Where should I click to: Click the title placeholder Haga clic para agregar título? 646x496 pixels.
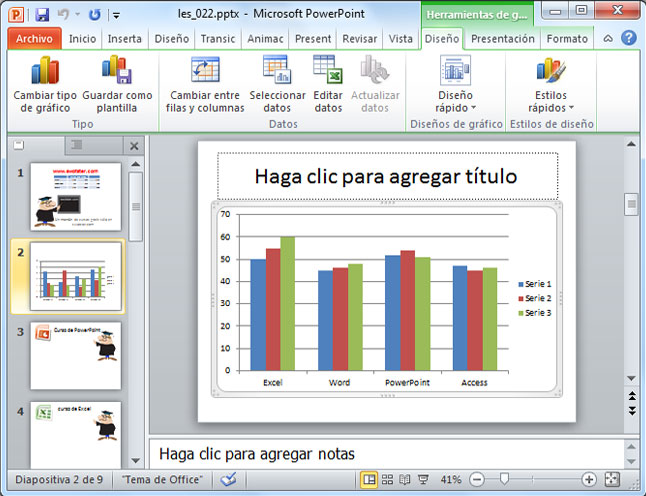click(x=387, y=176)
